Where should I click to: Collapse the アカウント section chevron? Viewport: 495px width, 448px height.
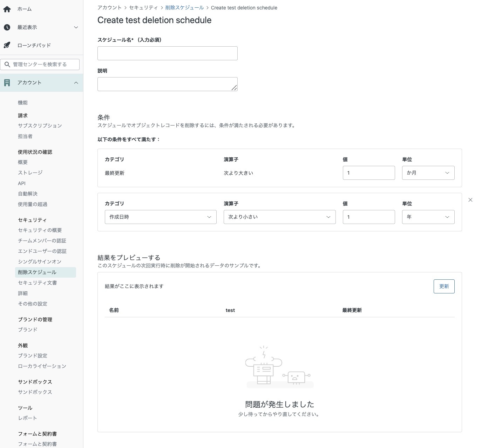(76, 83)
